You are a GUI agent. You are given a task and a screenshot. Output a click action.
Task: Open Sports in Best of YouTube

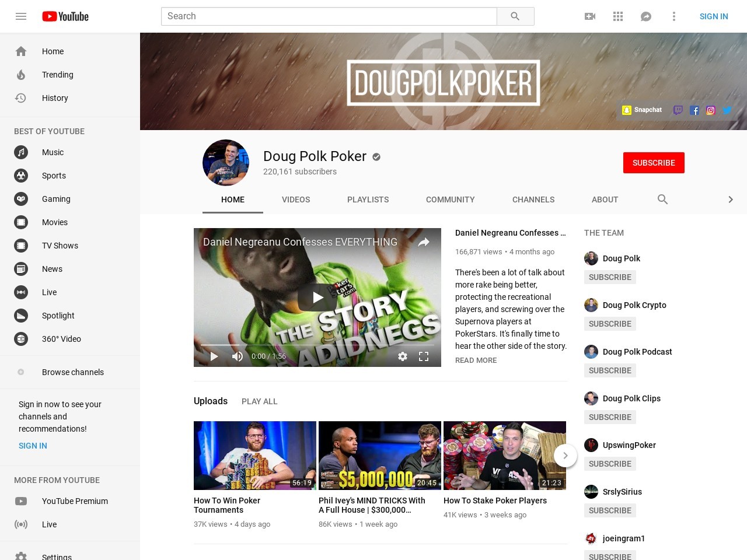70,176
